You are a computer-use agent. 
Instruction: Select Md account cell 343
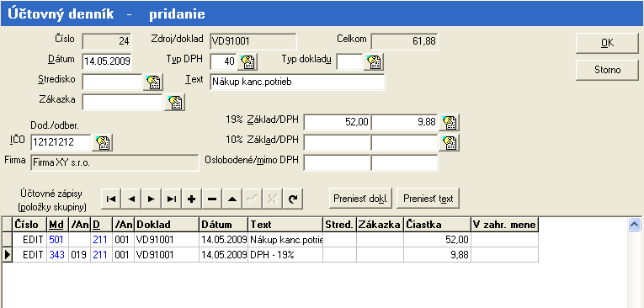[x=57, y=255]
